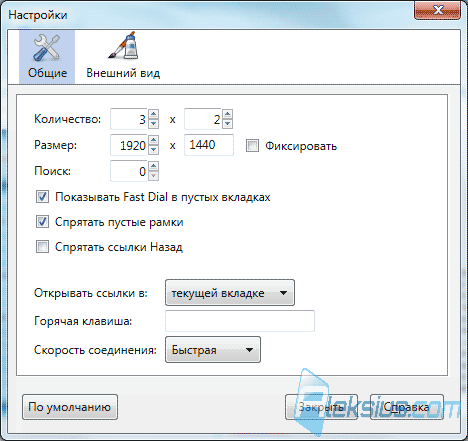
Task: Uncheck Спрятать пустые рамки
Action: click(42, 222)
